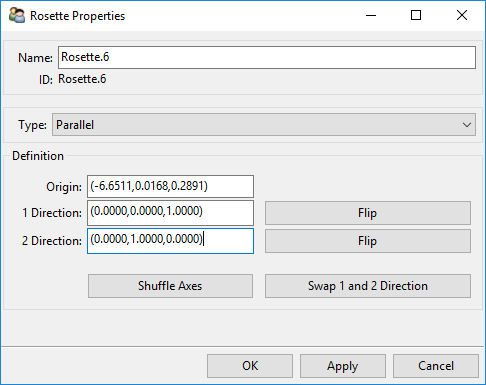This screenshot has width=486, height=385.
Task: Click the 2 Direction input field
Action: click(x=170, y=241)
